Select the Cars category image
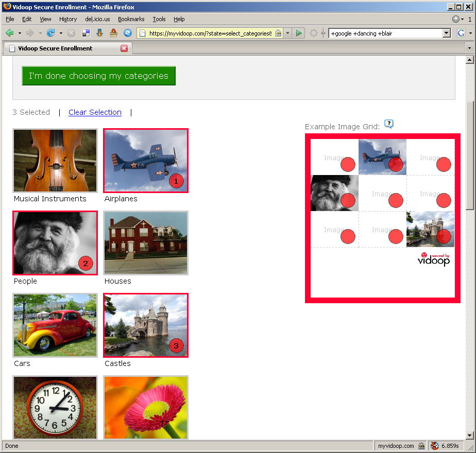The width and height of the screenshot is (476, 453). pos(55,325)
